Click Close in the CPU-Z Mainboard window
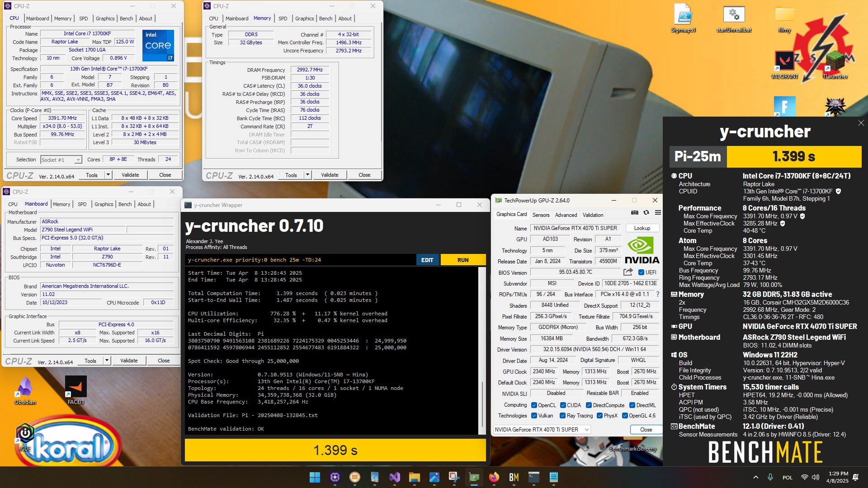868x488 pixels. tap(164, 361)
